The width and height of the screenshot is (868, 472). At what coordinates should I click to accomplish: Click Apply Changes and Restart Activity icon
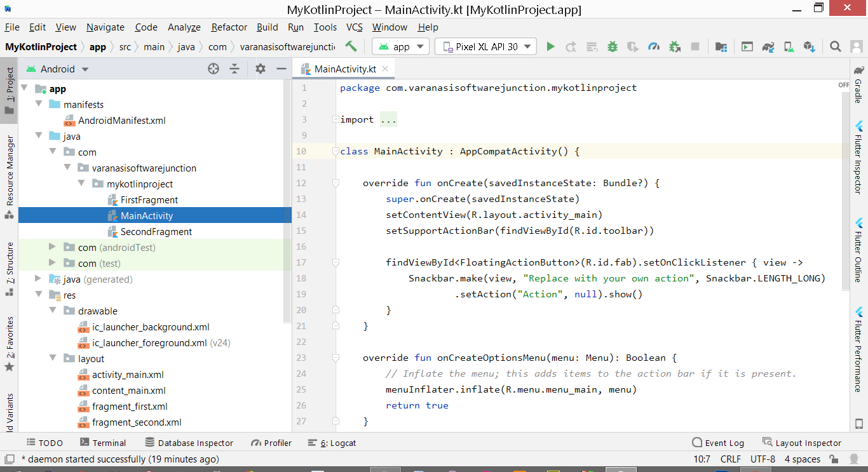[x=571, y=46]
